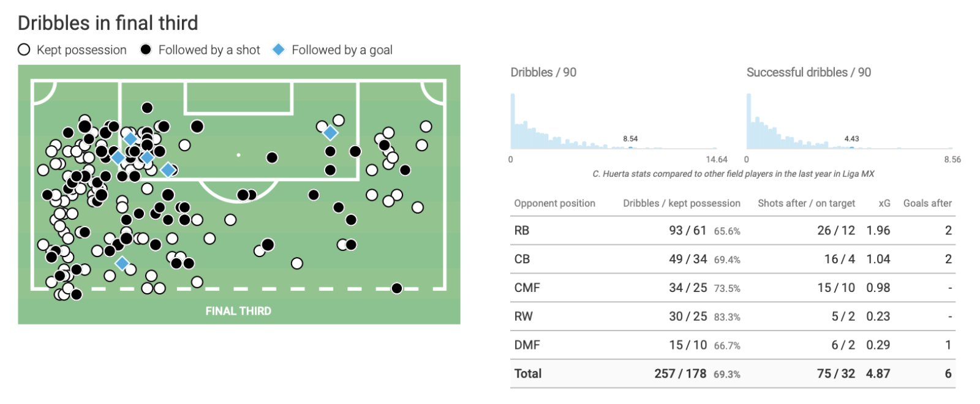980x404 pixels.
Task: Click the Successful dribbles / 90 marker at 4.43
Action: tap(851, 148)
